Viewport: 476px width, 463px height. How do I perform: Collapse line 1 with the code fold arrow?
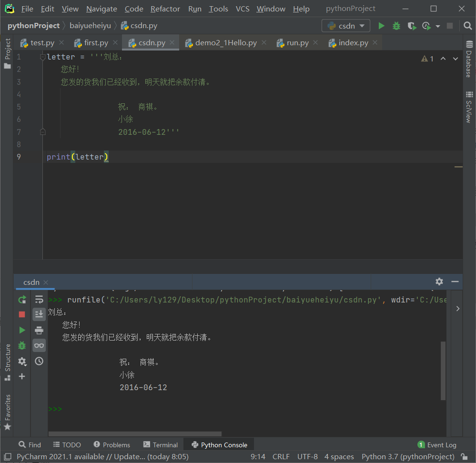[x=43, y=57]
